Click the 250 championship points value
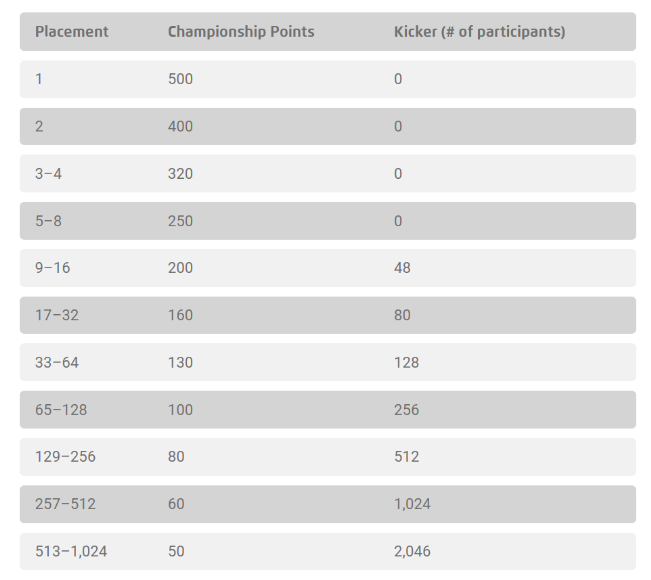This screenshot has height=580, width=651. click(180, 221)
